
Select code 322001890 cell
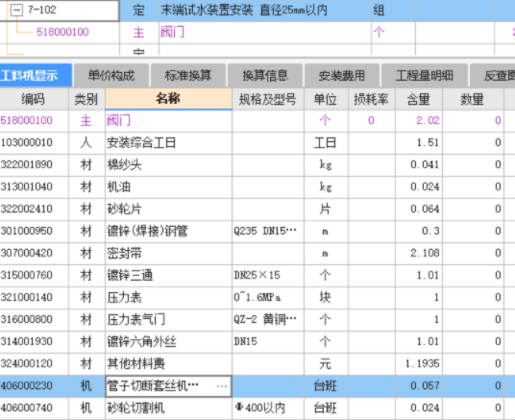tap(35, 164)
